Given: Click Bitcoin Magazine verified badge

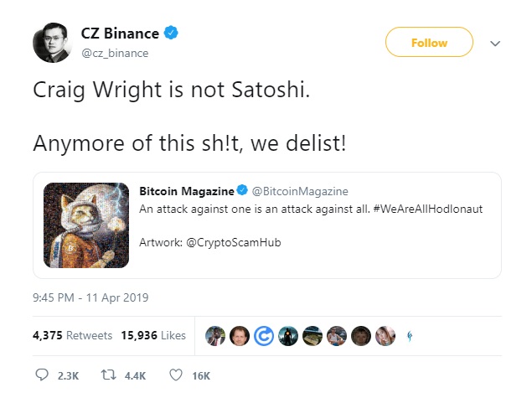Looking at the screenshot, I should [x=242, y=190].
